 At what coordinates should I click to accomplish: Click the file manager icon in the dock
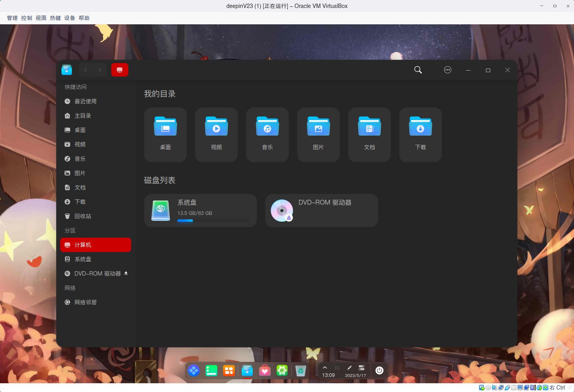click(x=247, y=371)
